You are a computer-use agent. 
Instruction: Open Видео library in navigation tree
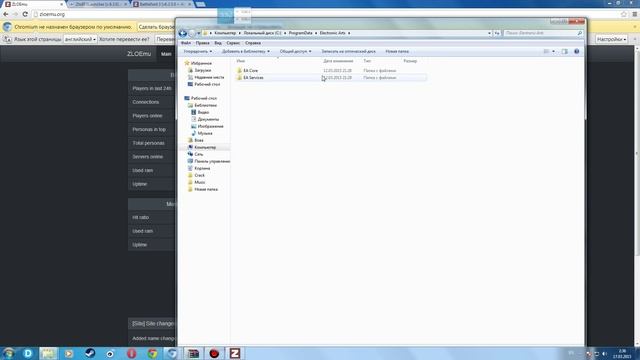(203, 112)
